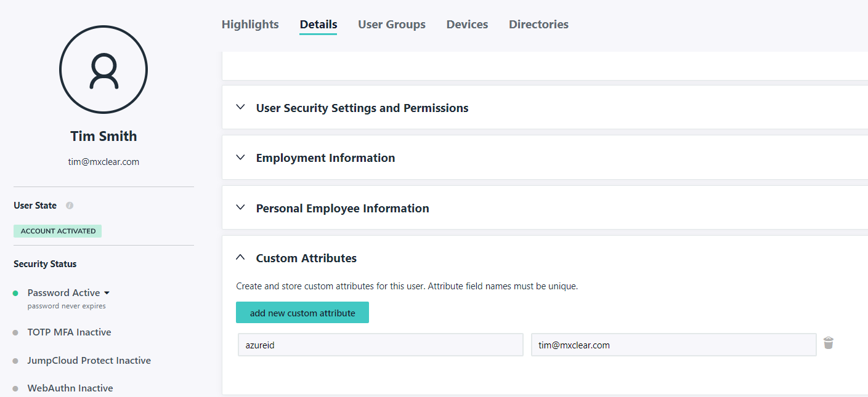868x397 pixels.
Task: Expand the Employment Information section
Action: coord(241,157)
